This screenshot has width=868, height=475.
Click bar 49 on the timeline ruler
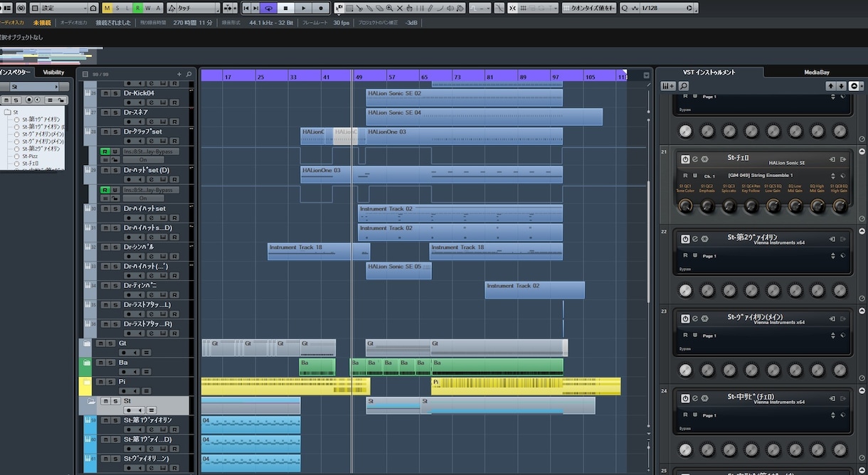[x=360, y=76]
